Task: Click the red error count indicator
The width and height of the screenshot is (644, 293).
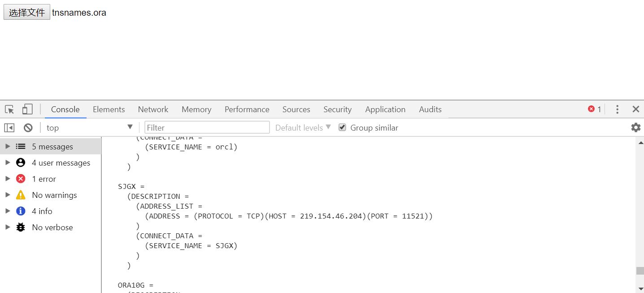Action: coord(594,109)
